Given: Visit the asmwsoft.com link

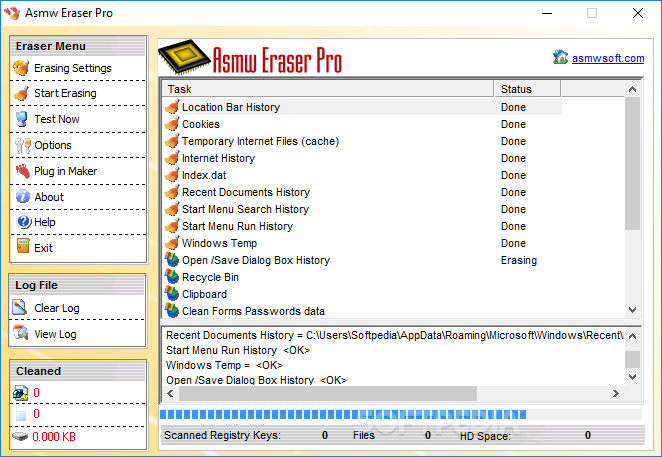Looking at the screenshot, I should (x=608, y=58).
